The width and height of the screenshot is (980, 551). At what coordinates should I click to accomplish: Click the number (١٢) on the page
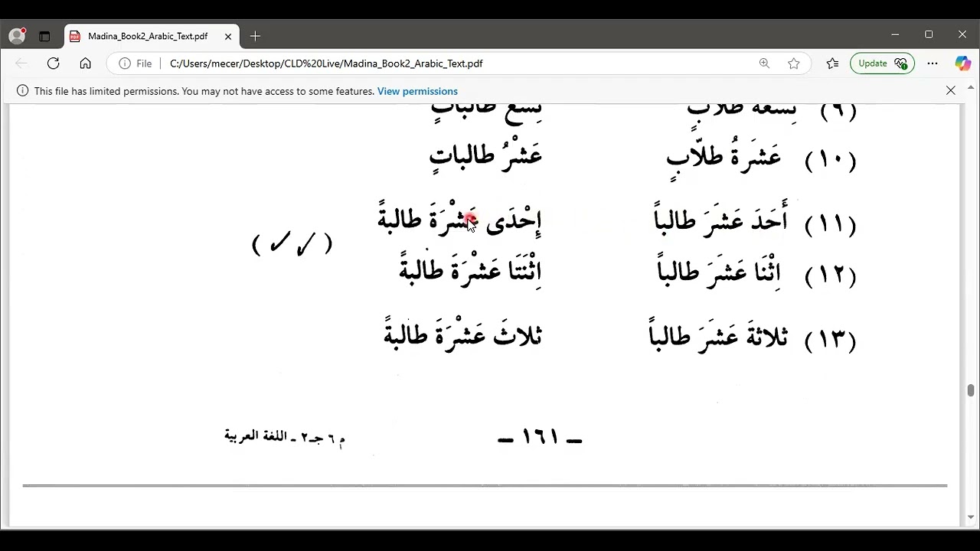[831, 275]
